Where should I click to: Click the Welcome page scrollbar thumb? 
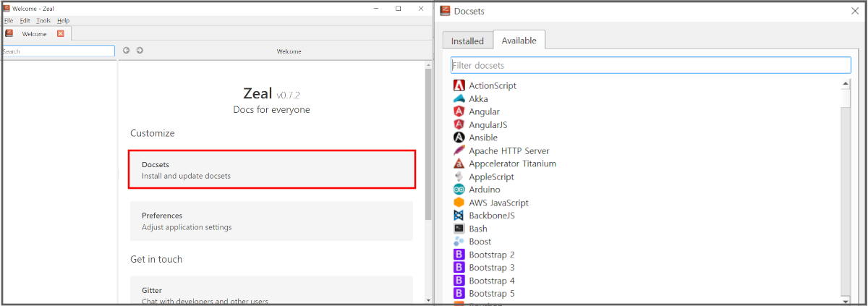pos(428,145)
